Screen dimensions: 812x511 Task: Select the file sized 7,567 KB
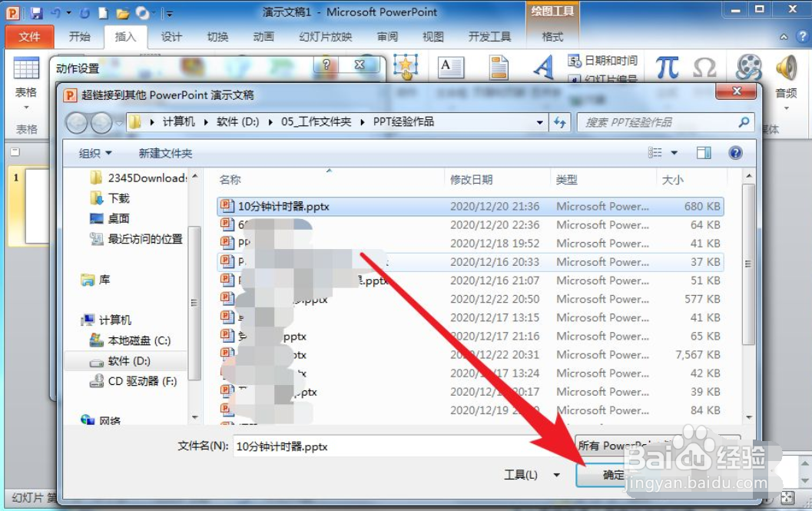(x=470, y=355)
